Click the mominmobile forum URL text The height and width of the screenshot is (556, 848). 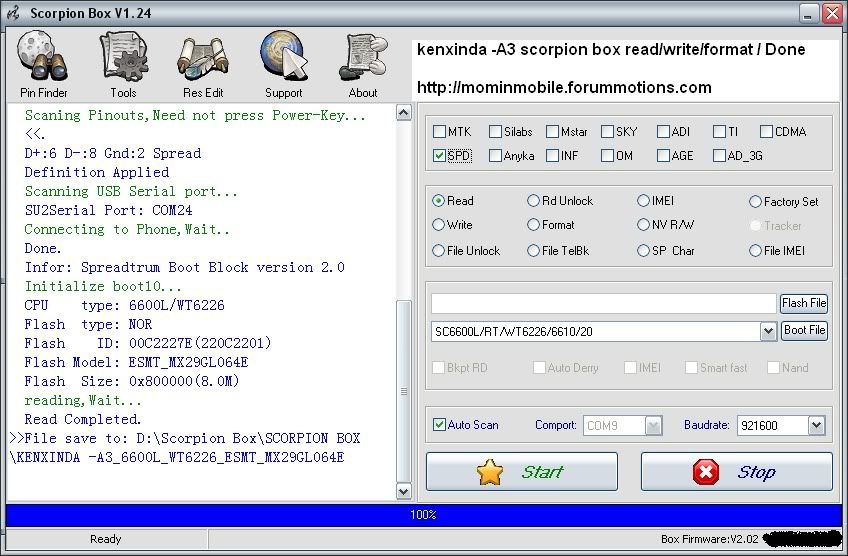tap(564, 88)
